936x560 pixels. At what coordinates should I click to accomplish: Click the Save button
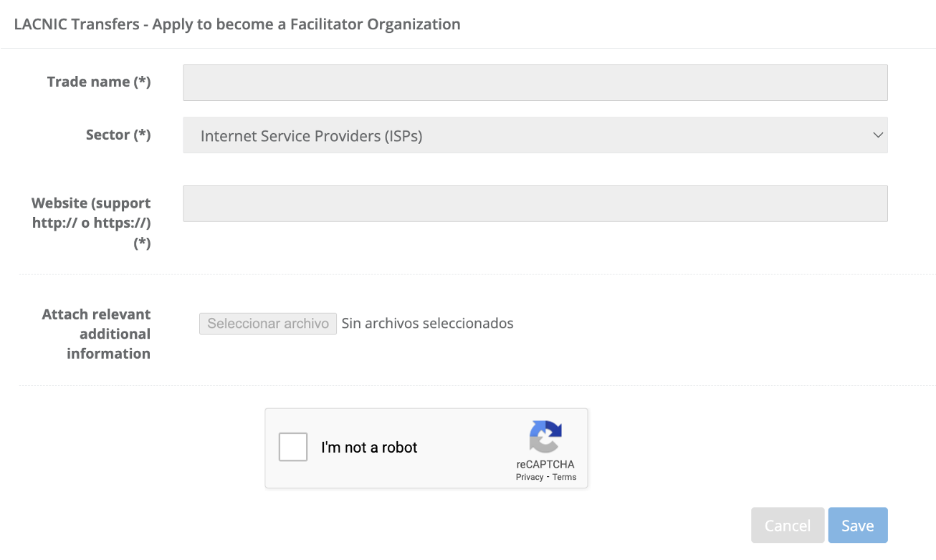[857, 526]
